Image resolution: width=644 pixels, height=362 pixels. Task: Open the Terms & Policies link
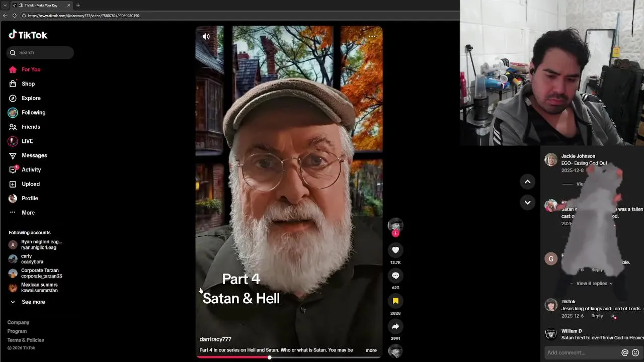point(26,340)
